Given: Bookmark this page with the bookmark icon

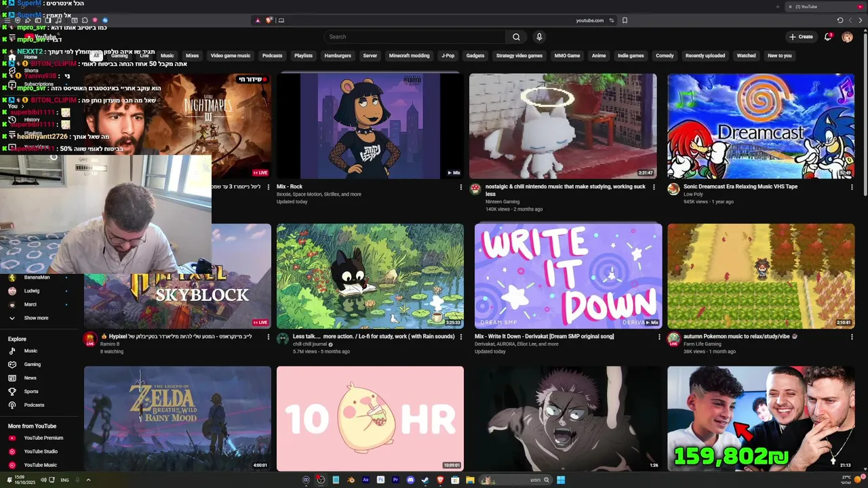Looking at the screenshot, I should 625,20.
